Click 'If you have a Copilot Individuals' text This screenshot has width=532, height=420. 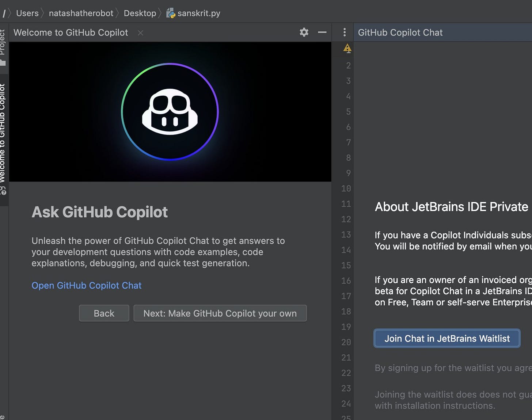(453, 241)
